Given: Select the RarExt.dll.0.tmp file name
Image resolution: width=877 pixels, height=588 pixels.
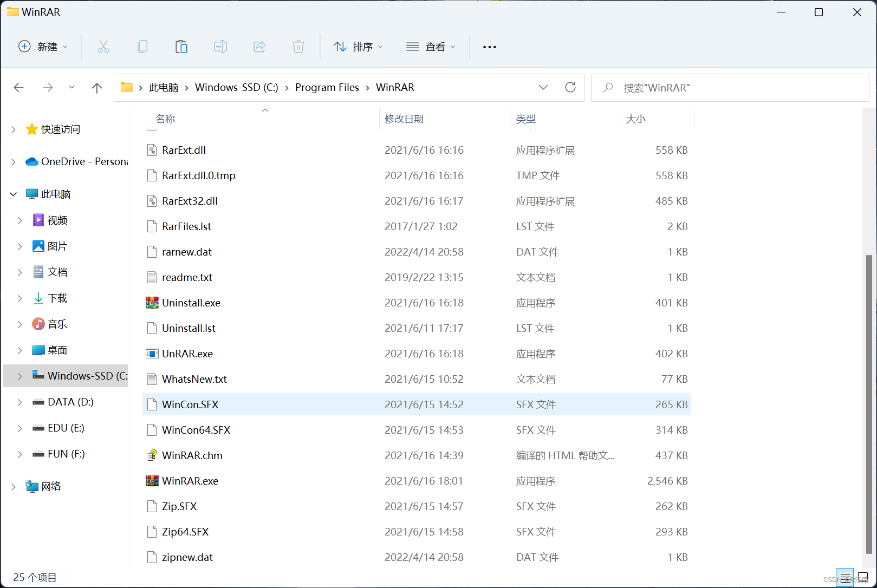Looking at the screenshot, I should click(199, 175).
